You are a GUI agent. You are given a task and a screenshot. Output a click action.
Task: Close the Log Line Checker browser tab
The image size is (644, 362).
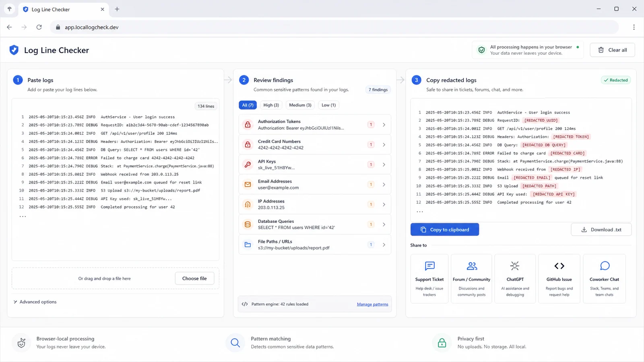pyautogui.click(x=102, y=9)
